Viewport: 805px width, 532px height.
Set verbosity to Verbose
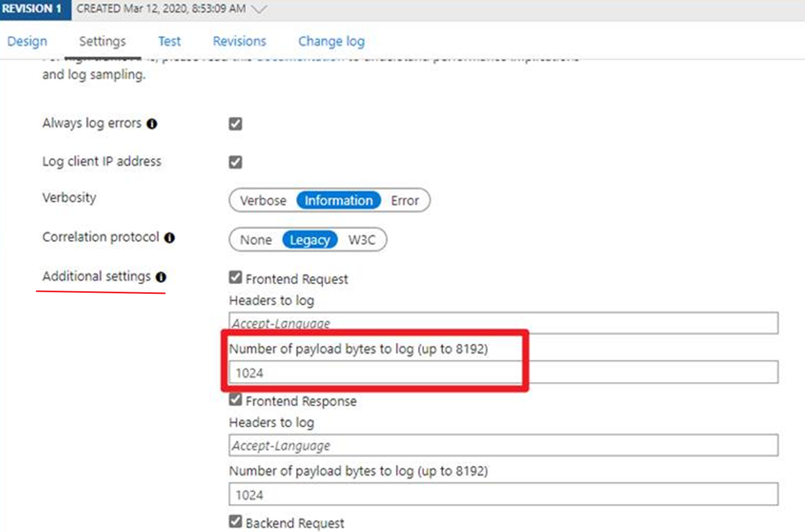click(263, 200)
